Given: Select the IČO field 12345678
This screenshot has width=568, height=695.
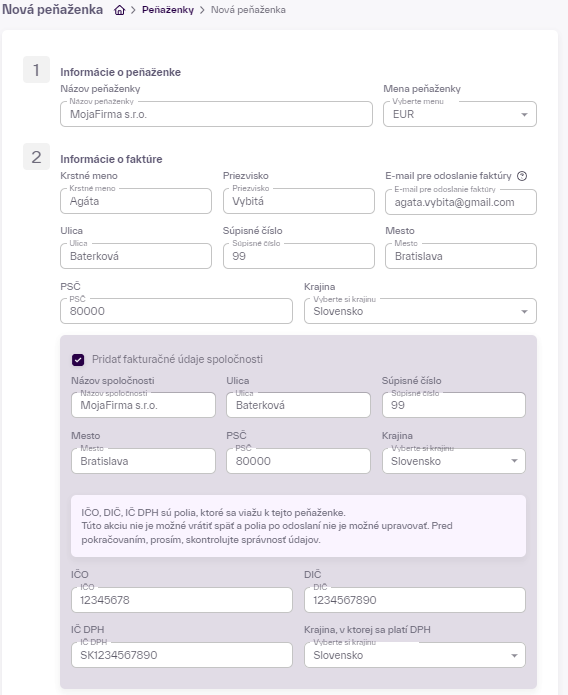Looking at the screenshot, I should coord(182,600).
